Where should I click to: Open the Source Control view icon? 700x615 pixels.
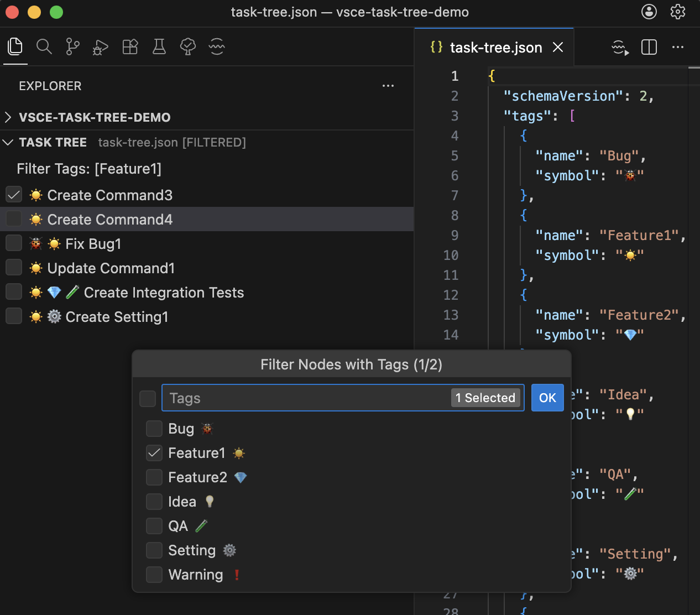point(72,46)
